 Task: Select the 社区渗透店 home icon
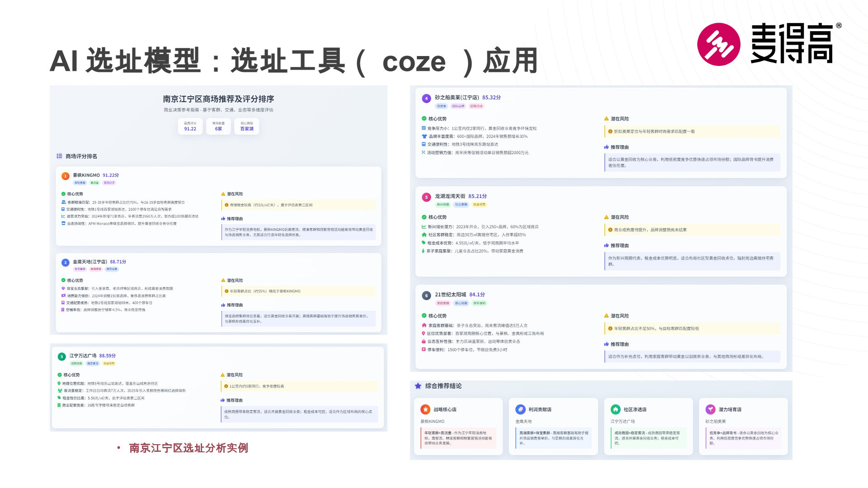[x=616, y=409]
